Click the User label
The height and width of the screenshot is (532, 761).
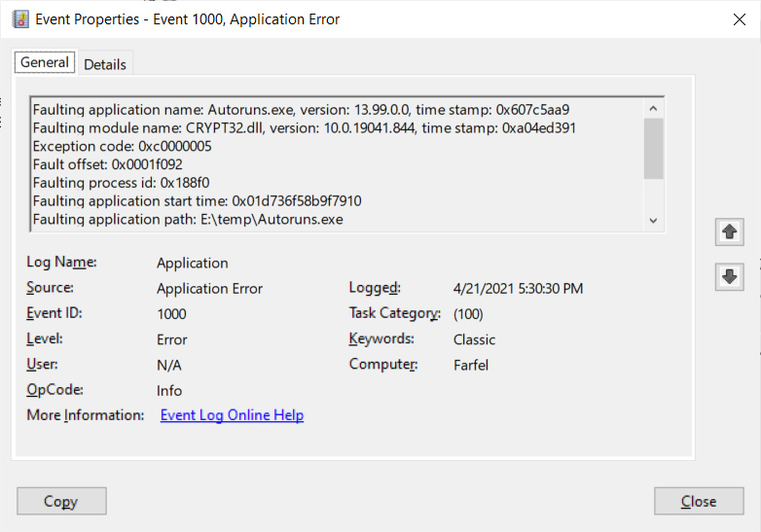point(42,364)
